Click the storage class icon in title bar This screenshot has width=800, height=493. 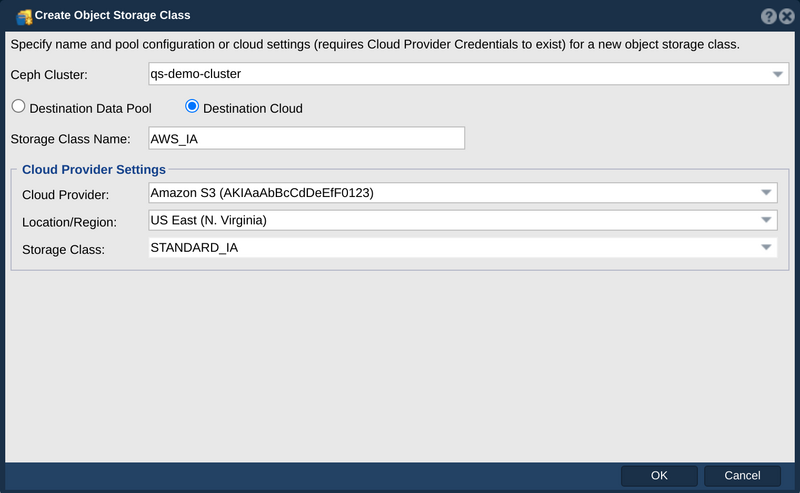point(24,17)
